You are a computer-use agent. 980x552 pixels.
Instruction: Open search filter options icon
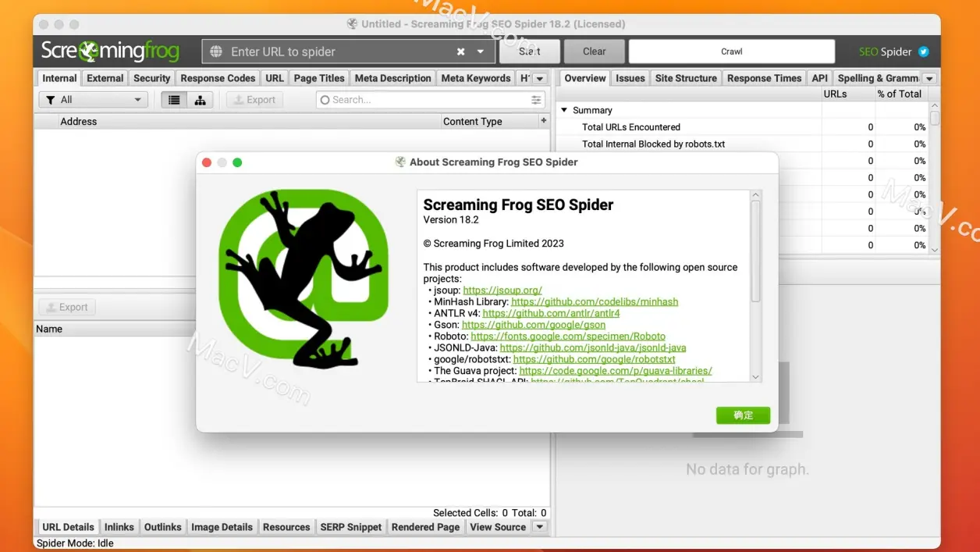[537, 100]
